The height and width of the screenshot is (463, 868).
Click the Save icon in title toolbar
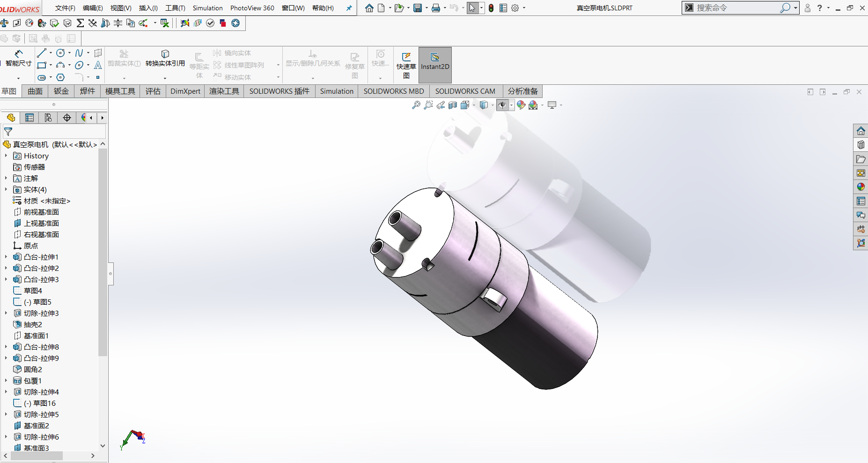click(417, 8)
